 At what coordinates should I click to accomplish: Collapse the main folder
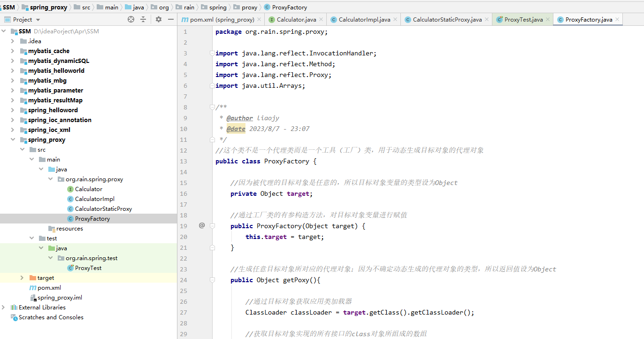31,159
